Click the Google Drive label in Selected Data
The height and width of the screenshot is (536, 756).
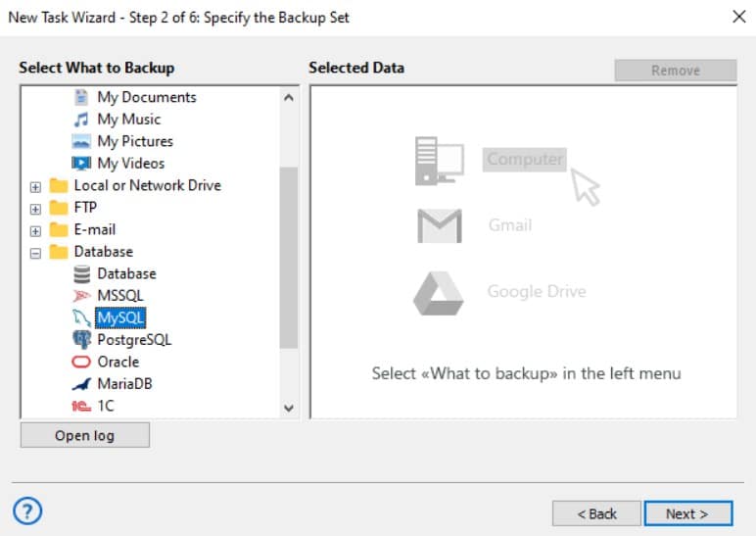tap(537, 291)
